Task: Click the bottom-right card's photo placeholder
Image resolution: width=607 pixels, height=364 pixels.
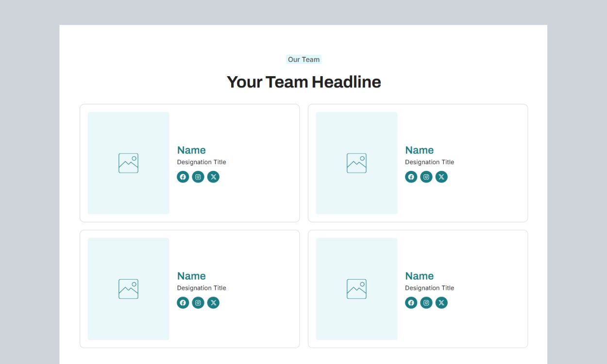Action: [x=356, y=289]
